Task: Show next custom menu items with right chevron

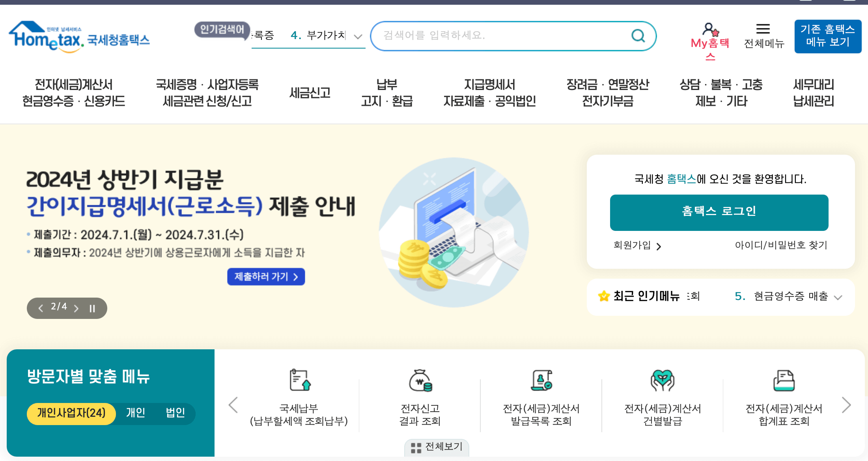Action: click(847, 405)
